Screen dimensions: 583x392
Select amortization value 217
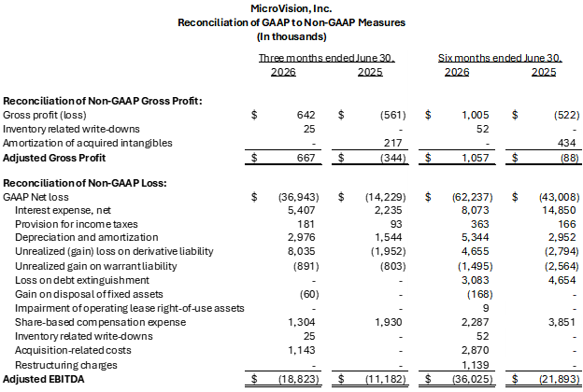point(392,143)
